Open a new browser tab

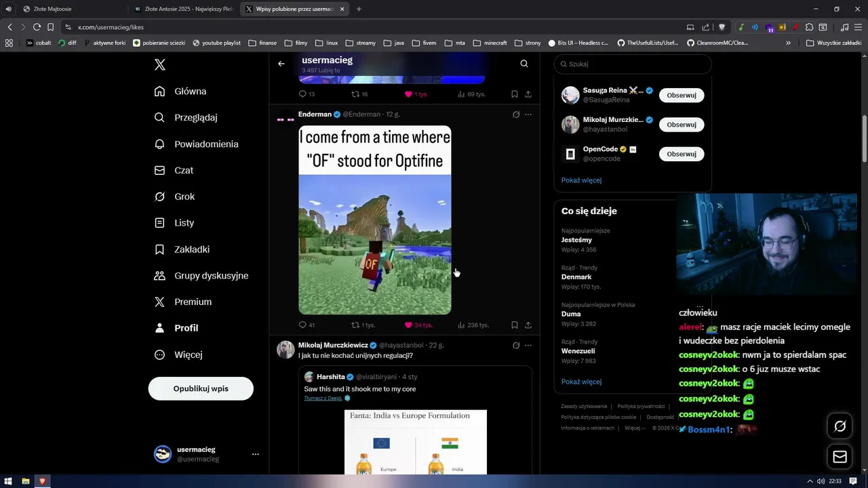coord(359,9)
